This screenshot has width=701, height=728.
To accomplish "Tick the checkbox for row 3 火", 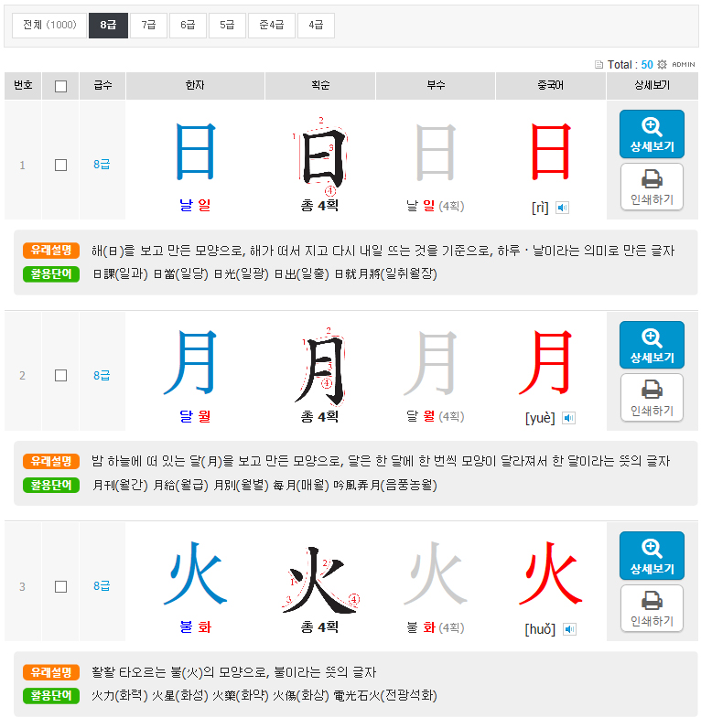I will pyautogui.click(x=60, y=586).
